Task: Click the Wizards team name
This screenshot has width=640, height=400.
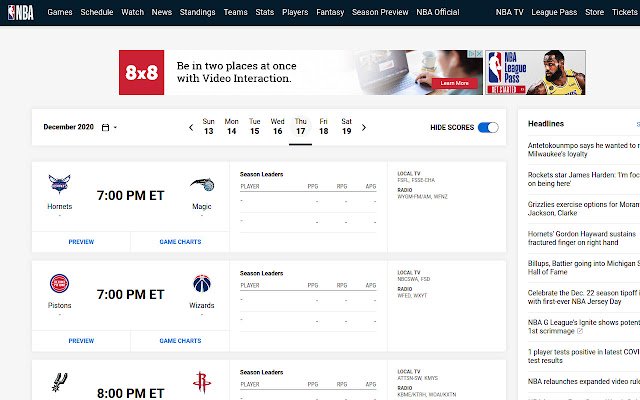Action: click(x=202, y=305)
